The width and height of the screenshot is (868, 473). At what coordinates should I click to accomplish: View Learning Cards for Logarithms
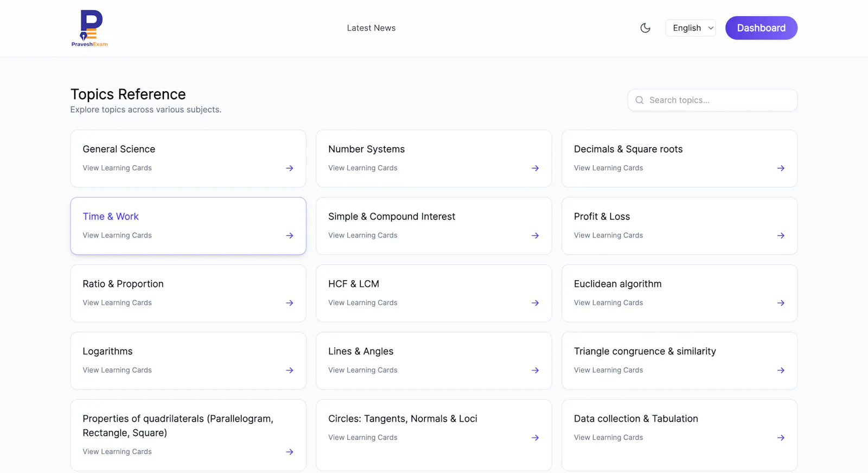(x=117, y=370)
